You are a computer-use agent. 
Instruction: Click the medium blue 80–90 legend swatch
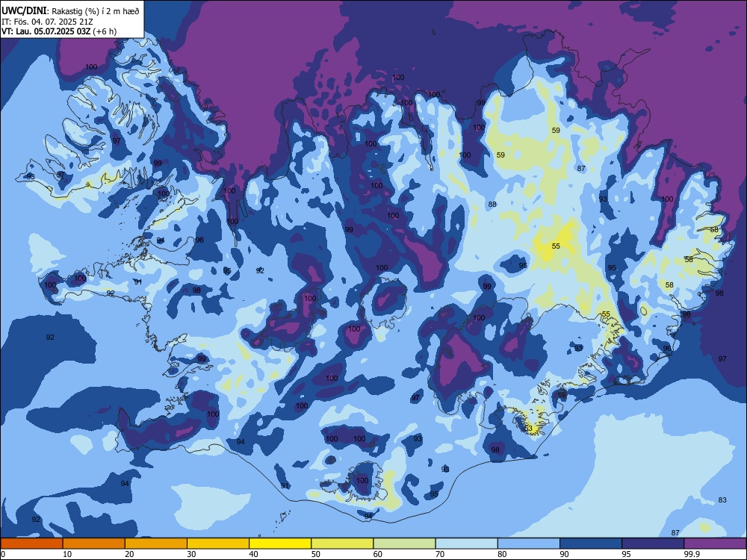[x=529, y=544]
